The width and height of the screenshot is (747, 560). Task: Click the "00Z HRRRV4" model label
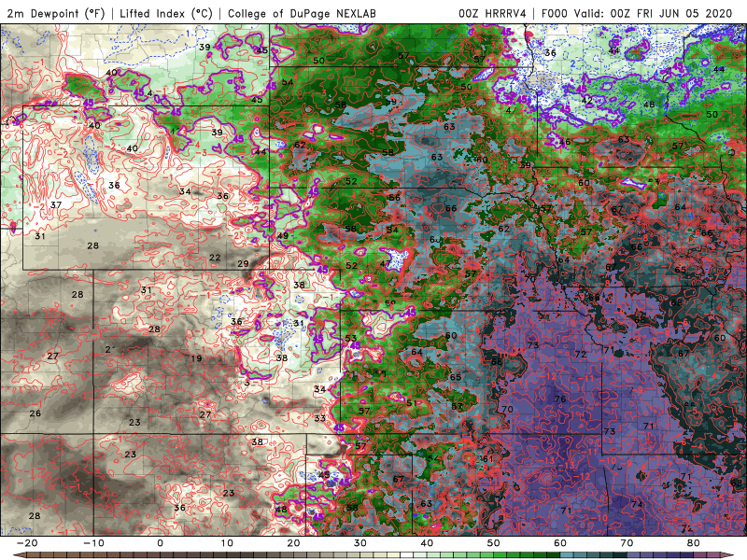(x=492, y=14)
